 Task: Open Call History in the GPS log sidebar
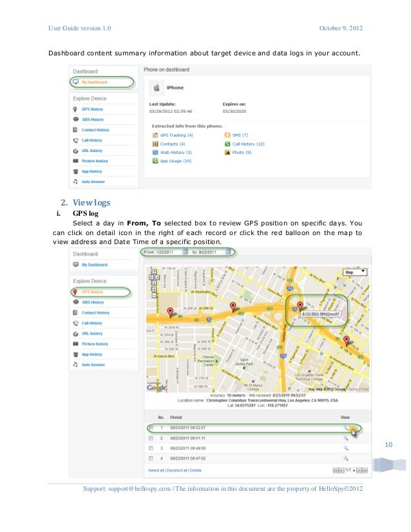click(91, 323)
